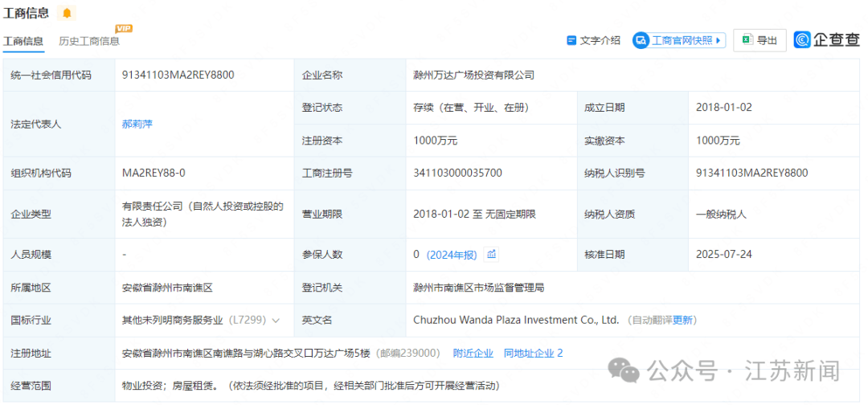Screen dimensions: 868x405
Task: Click the 企查查 logo
Action: tap(827, 40)
